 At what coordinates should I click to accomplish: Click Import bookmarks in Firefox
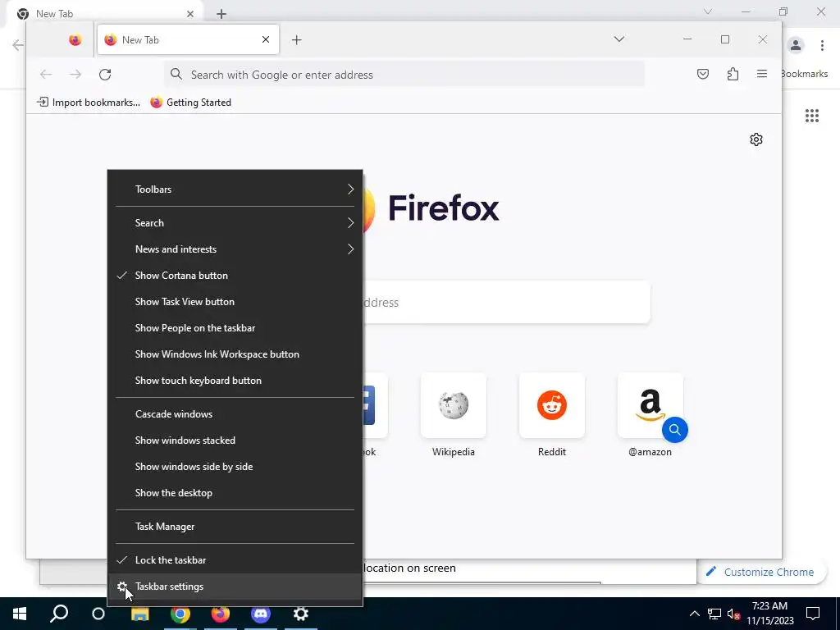89,103
